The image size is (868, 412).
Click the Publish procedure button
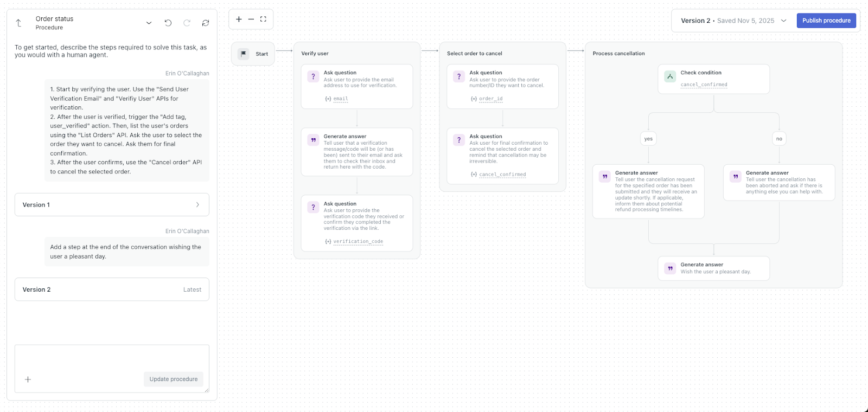826,21
